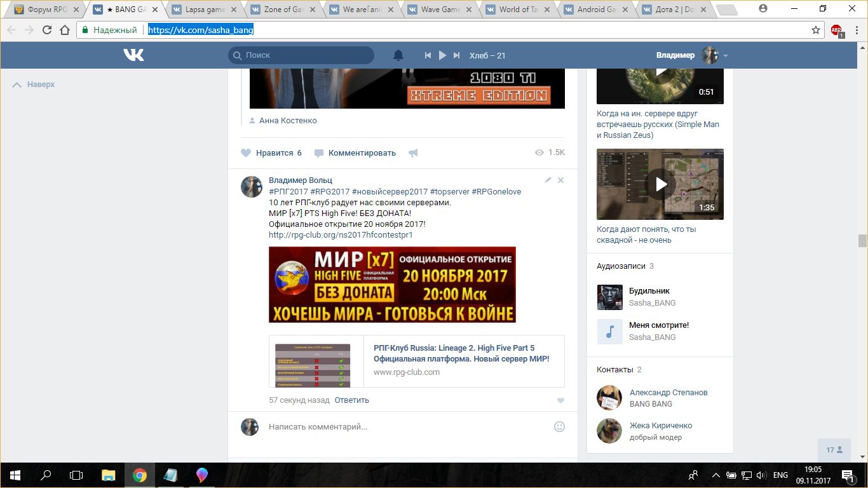Open the emoji smiley picker
868x488 pixels.
tap(559, 427)
